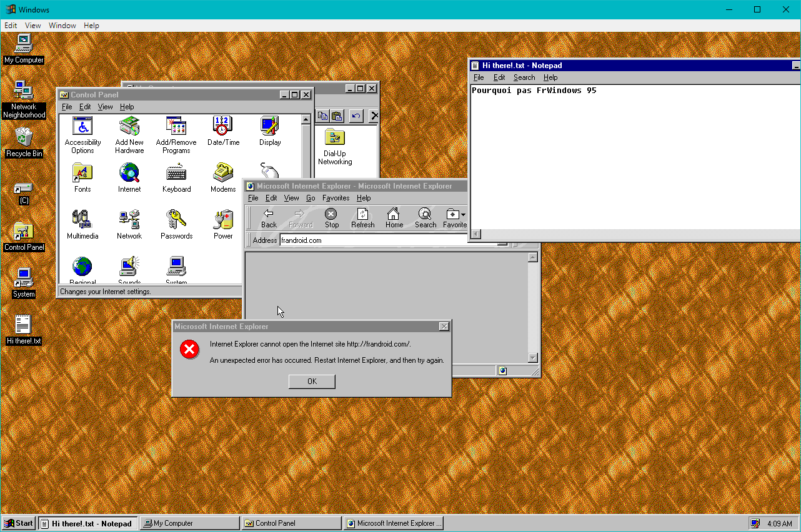Click OK in Internet Explorer error dialog
801x532 pixels.
pyautogui.click(x=312, y=382)
